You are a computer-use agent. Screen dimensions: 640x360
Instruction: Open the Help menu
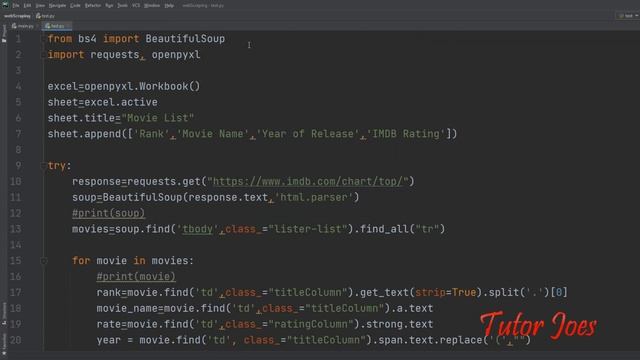(169, 6)
